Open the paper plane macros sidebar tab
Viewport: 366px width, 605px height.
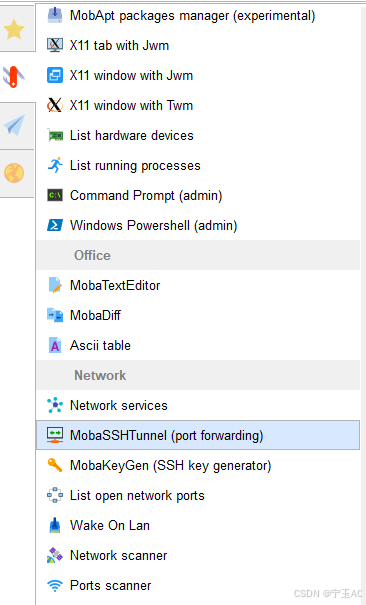coord(15,125)
